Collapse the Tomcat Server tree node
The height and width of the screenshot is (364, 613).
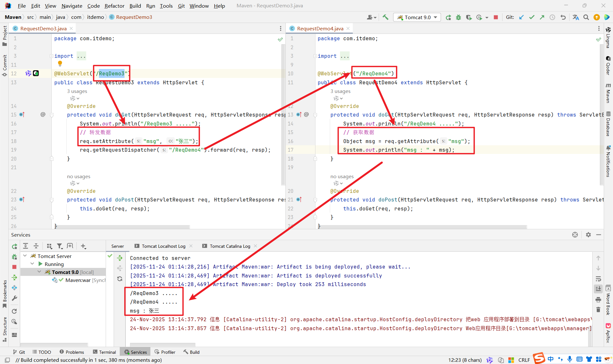tap(25, 256)
